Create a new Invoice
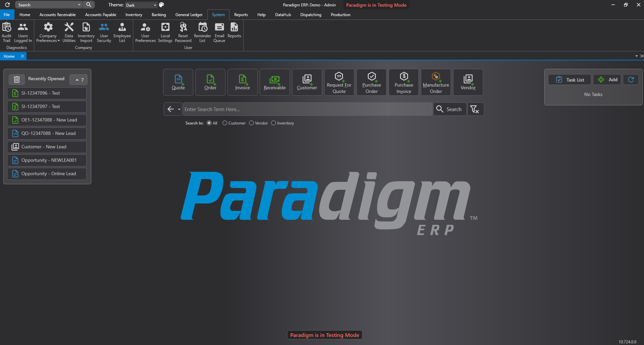This screenshot has height=345, width=644. 243,82
